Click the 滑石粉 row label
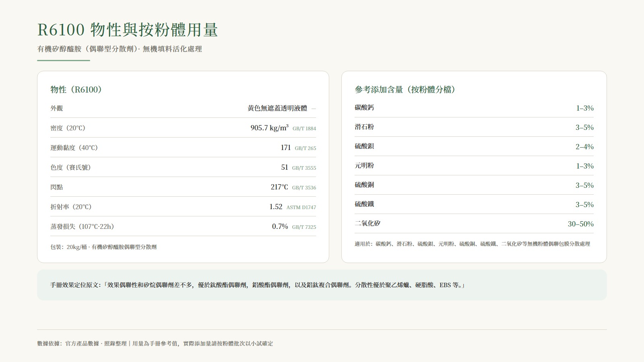Image resolution: width=644 pixels, height=362 pixels. point(364,127)
